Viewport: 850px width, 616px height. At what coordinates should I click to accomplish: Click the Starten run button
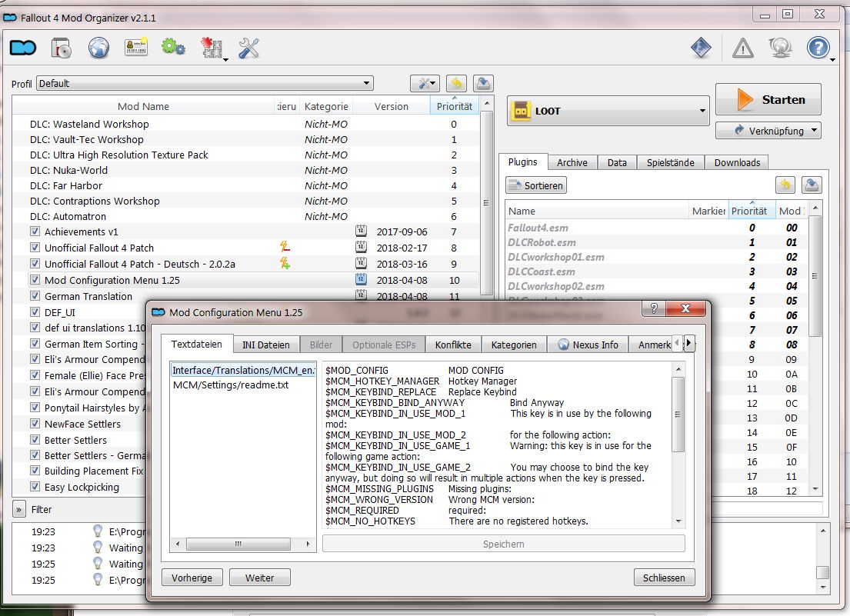pos(768,99)
